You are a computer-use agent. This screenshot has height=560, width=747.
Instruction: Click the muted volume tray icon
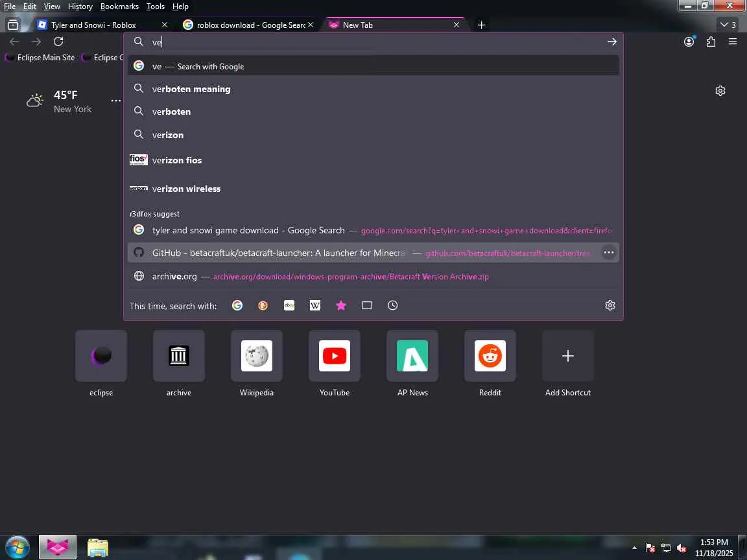[x=682, y=548]
